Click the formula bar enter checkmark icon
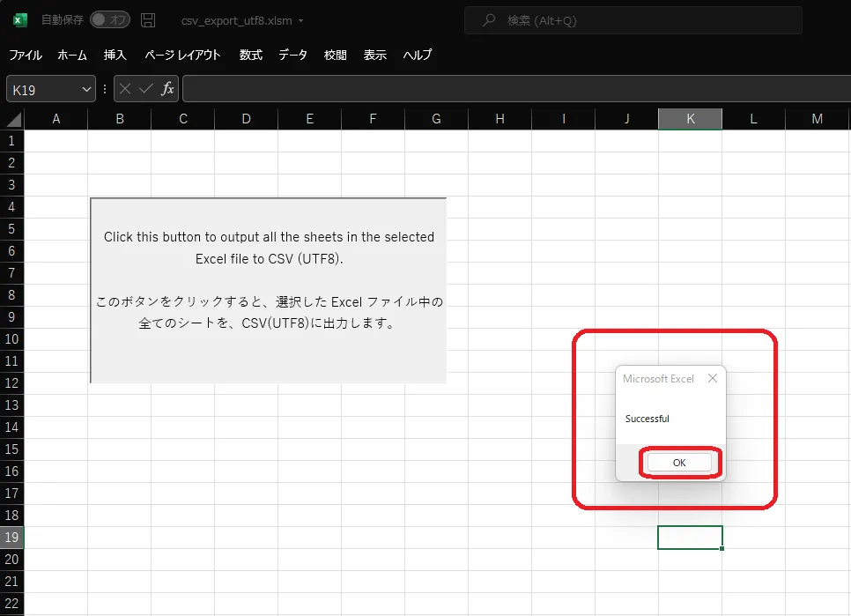 pyautogui.click(x=146, y=89)
